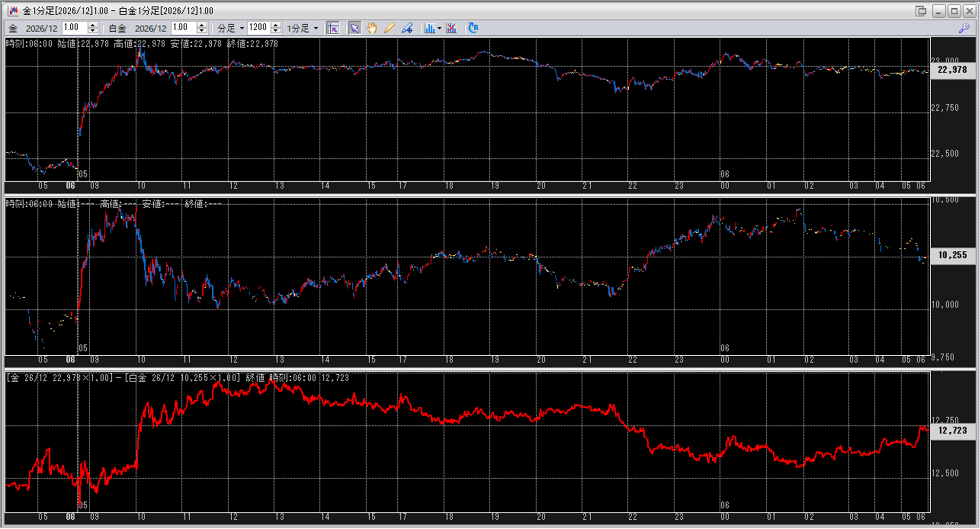Image resolution: width=980 pixels, height=529 pixels.
Task: Select the hand pan tool
Action: [372, 28]
